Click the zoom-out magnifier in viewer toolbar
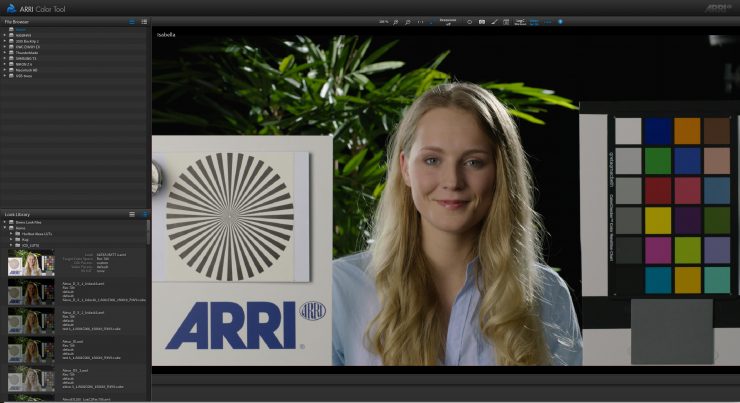The width and height of the screenshot is (740, 403). (407, 21)
